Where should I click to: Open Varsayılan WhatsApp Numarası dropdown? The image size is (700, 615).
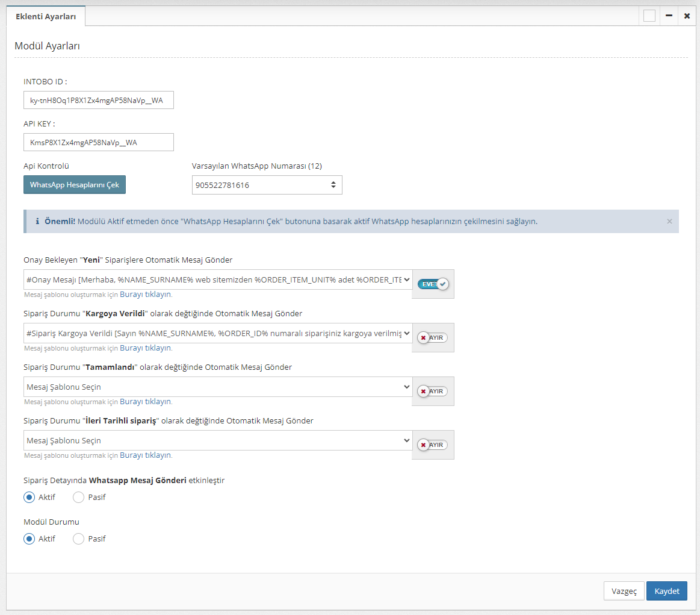[267, 185]
